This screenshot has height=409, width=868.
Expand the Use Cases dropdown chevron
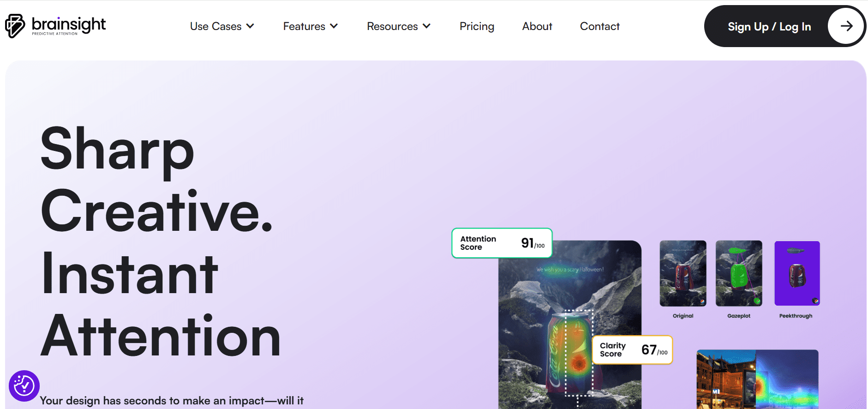coord(251,26)
